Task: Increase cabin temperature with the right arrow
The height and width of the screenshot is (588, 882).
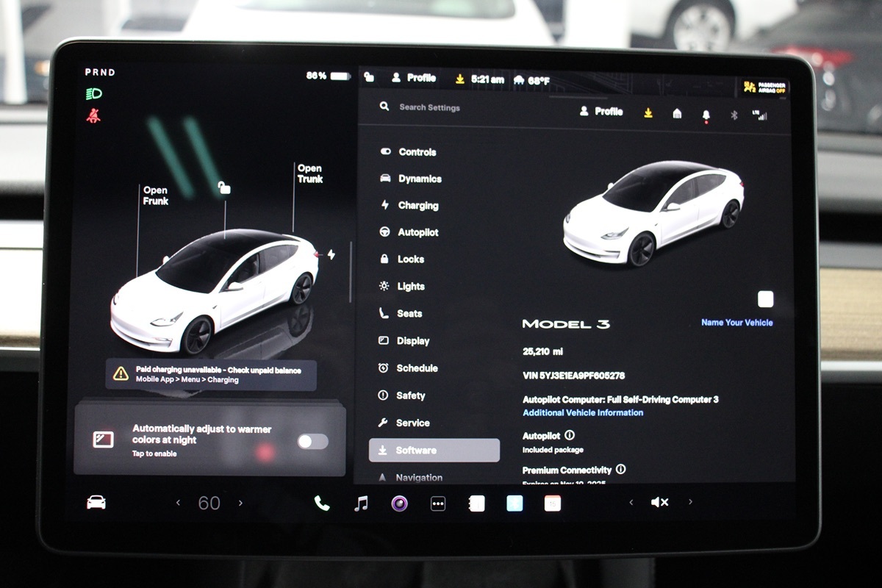Action: (240, 503)
